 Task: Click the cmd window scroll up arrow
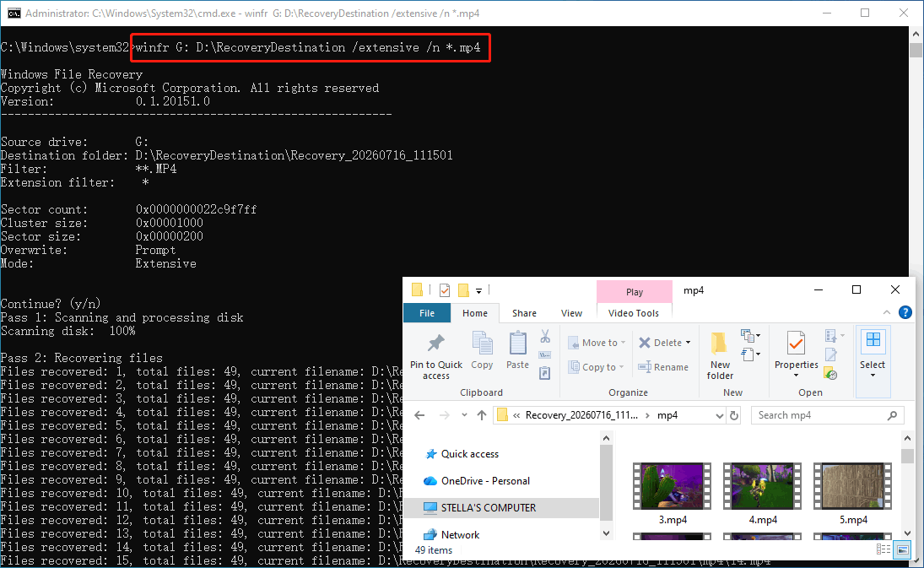(916, 34)
